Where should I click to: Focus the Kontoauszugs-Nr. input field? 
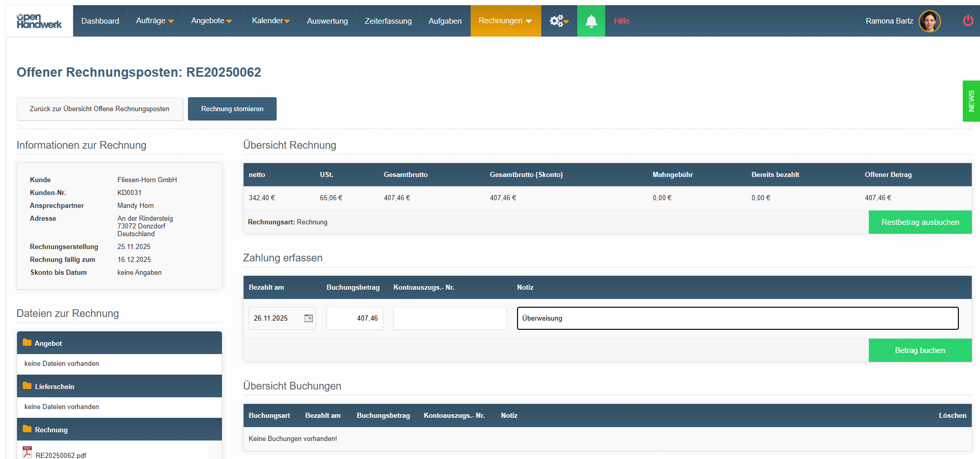[450, 319]
